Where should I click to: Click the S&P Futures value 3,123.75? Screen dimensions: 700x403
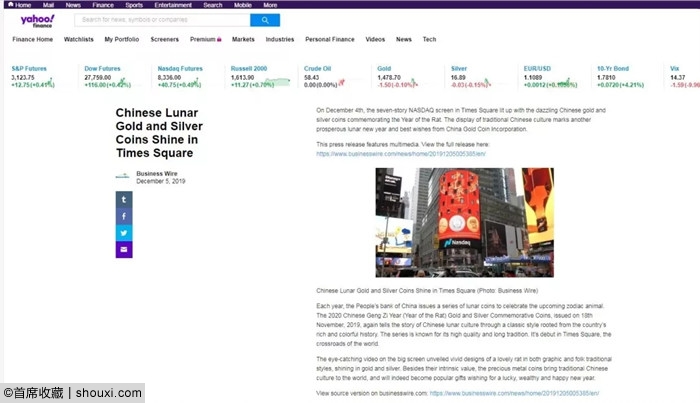[23, 78]
